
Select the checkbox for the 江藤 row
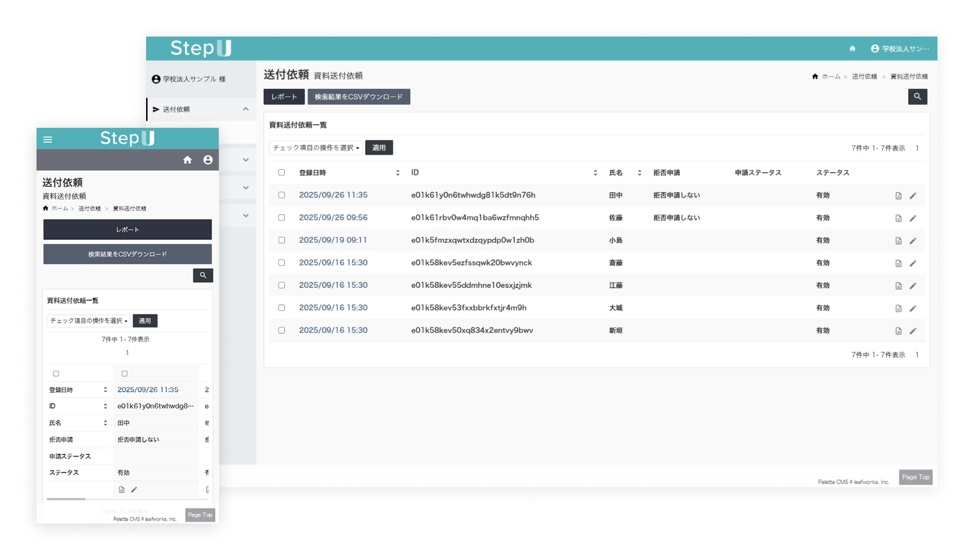tap(281, 285)
